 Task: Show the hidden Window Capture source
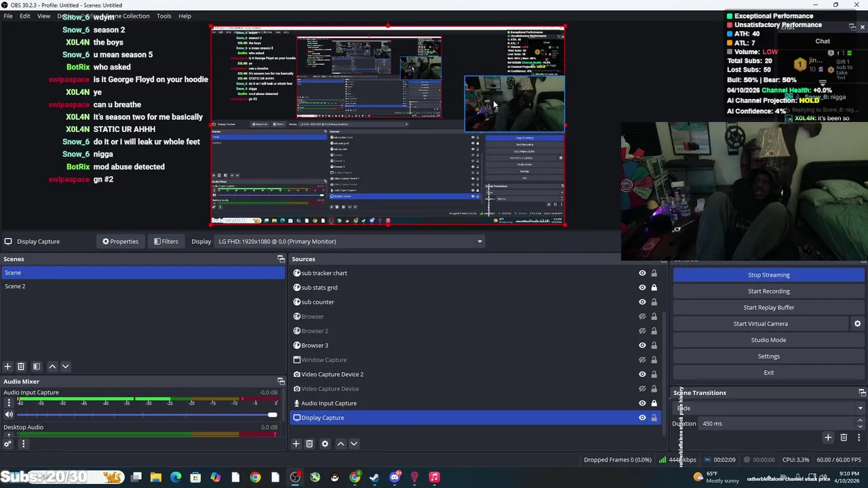click(x=642, y=360)
